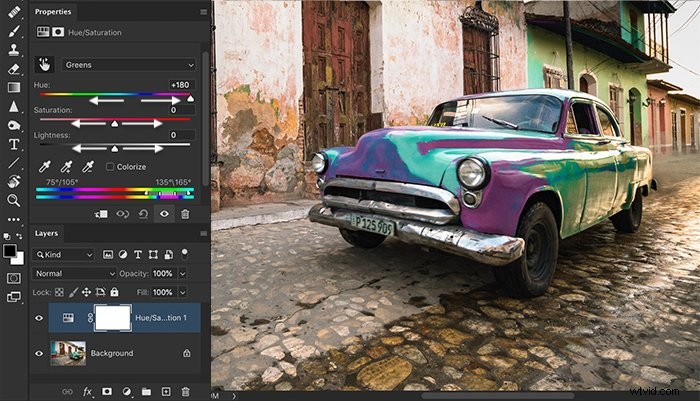Click the Hue slider handle
Viewport: 700px width, 401px height.
coord(190,99)
